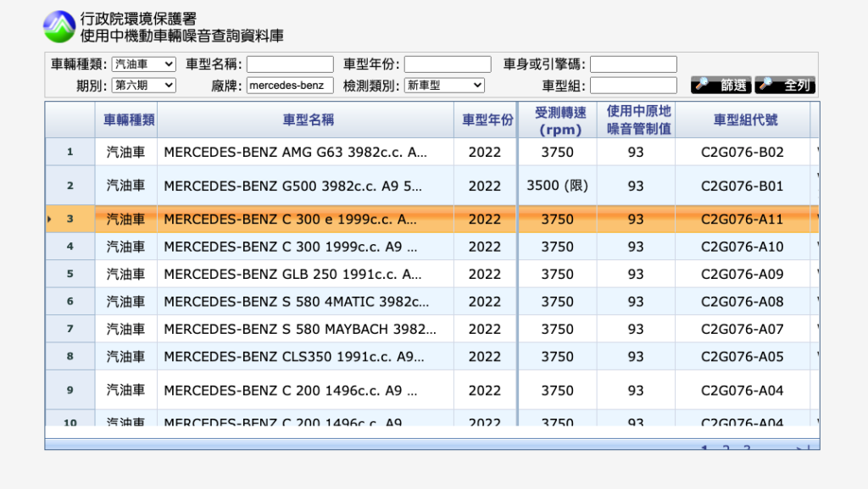Click the green and blue EPA logo

pyautogui.click(x=59, y=26)
